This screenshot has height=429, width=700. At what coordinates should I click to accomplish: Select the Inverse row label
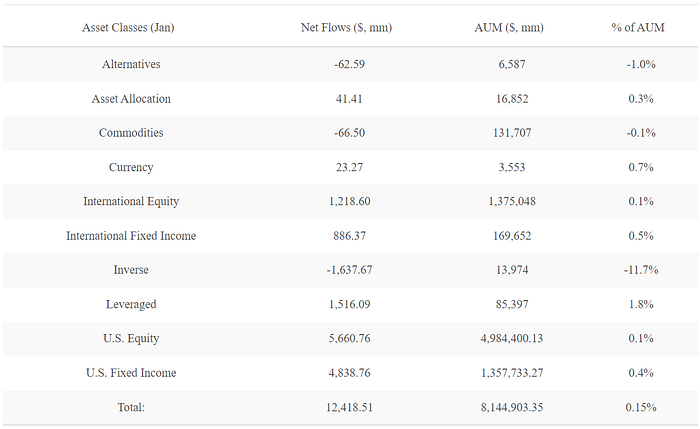(x=131, y=270)
